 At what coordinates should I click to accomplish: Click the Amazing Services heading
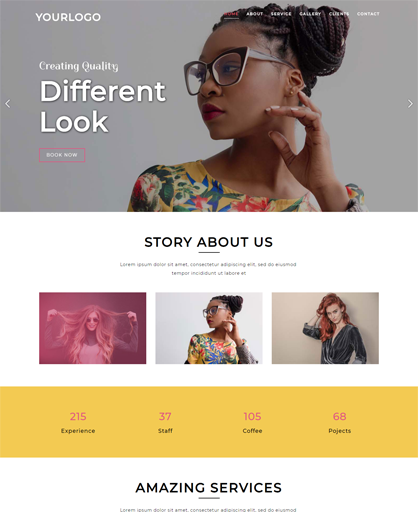209,488
